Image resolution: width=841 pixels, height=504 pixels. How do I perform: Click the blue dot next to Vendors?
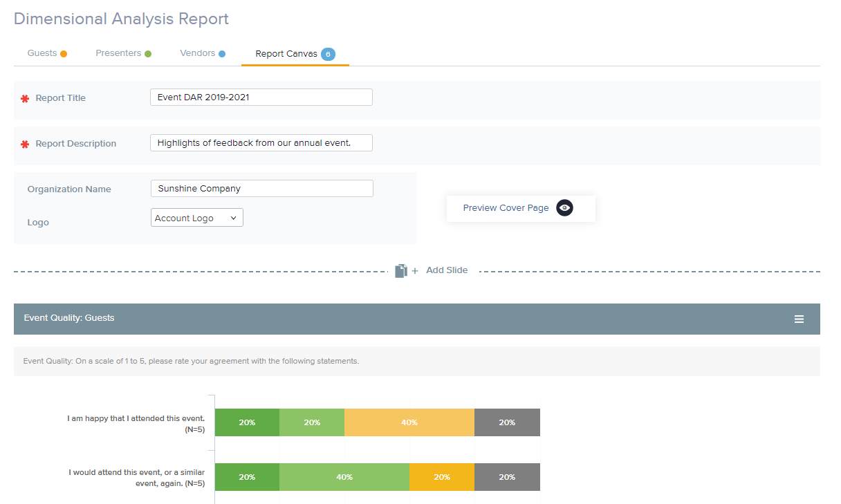222,54
